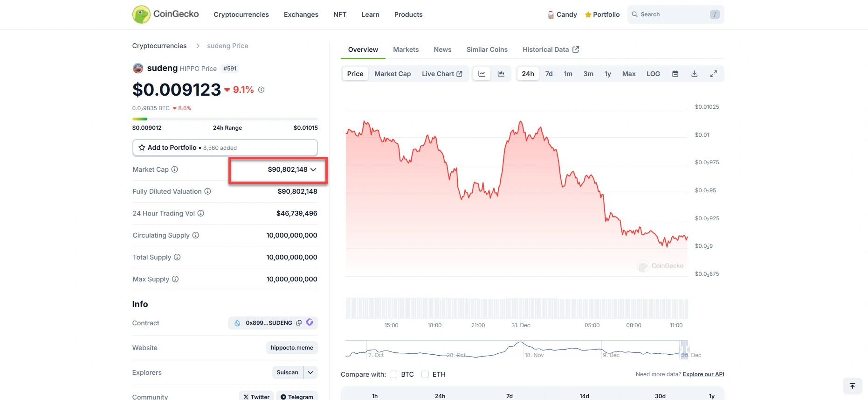Image resolution: width=868 pixels, height=400 pixels.
Task: Enable BTC comparison checkbox
Action: point(393,374)
